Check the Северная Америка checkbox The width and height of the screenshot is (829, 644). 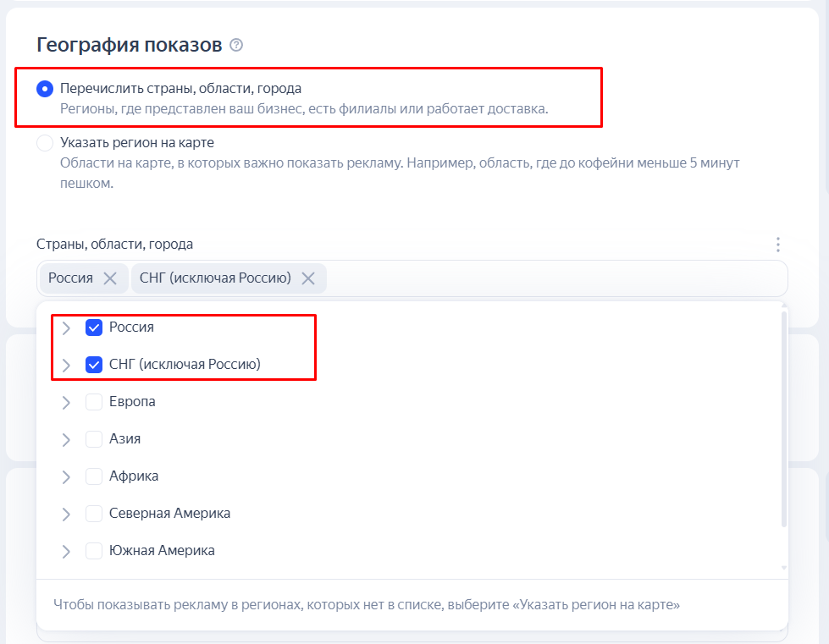(94, 514)
